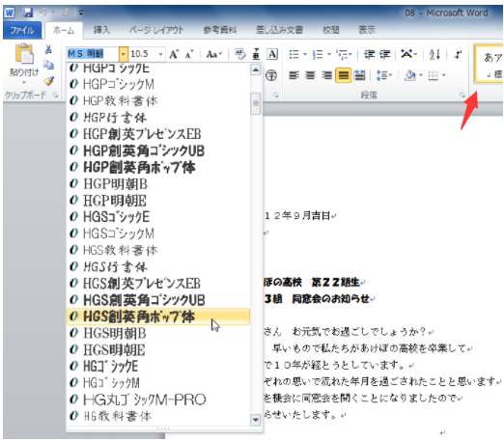Pick the HGP創英角ゴシックUB font
Image resolution: width=504 pixels, height=441 pixels.
[158, 151]
